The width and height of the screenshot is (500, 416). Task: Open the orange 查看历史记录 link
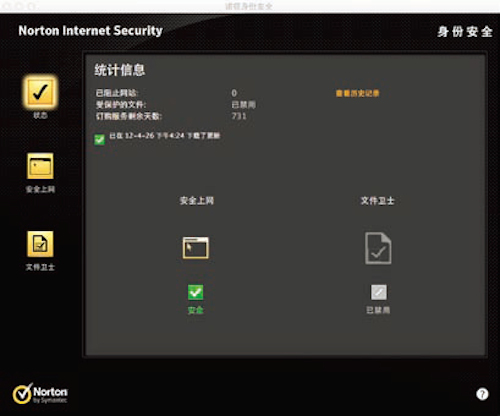click(x=357, y=93)
